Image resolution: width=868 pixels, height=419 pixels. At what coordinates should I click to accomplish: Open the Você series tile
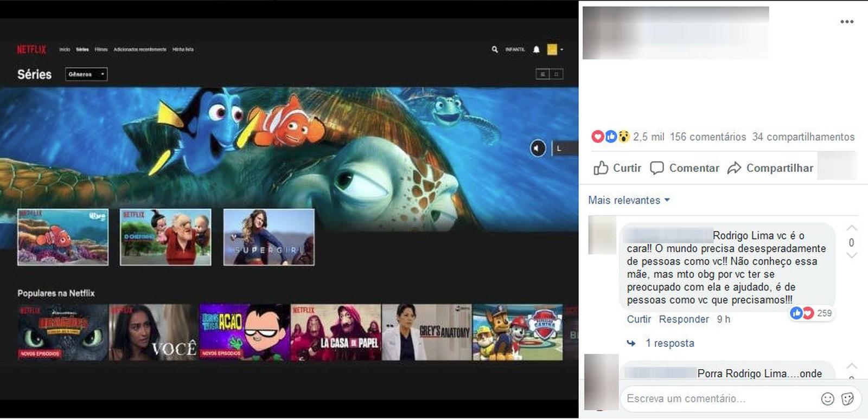coord(154,332)
